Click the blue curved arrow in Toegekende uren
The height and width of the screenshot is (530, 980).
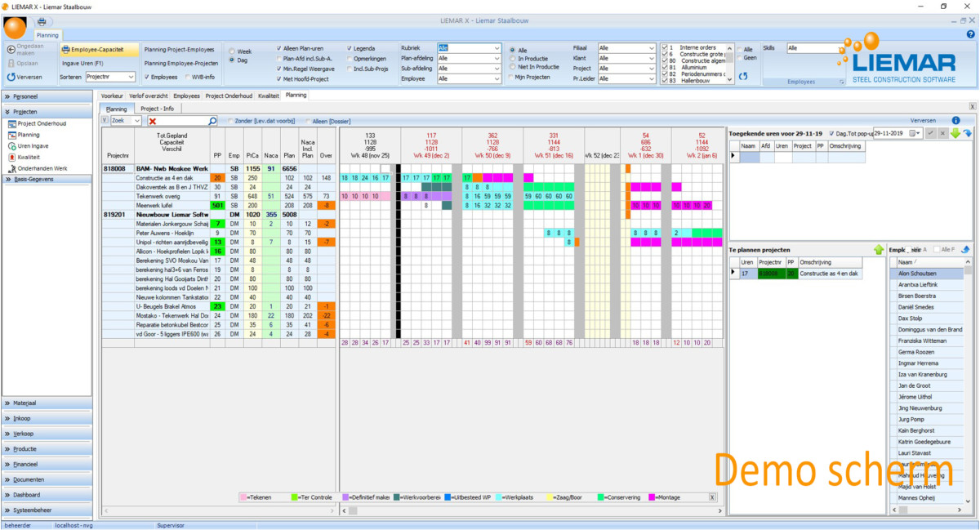click(x=967, y=132)
